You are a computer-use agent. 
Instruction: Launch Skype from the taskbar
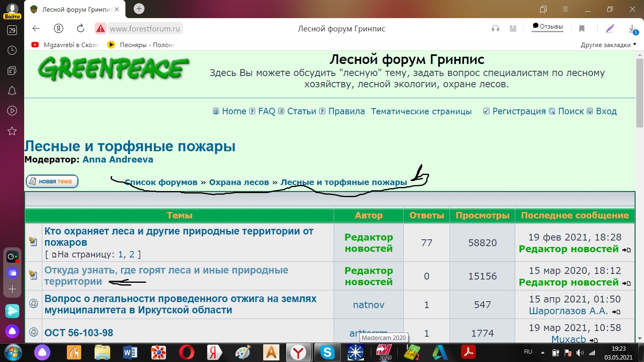[327, 353]
